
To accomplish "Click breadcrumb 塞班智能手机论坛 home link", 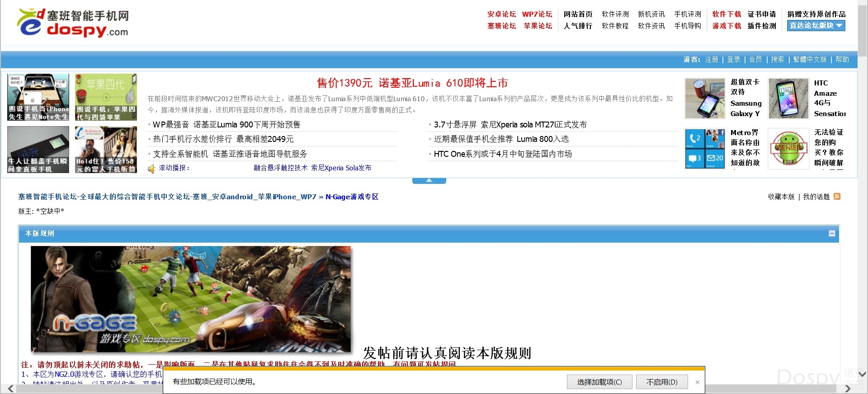I will (167, 197).
